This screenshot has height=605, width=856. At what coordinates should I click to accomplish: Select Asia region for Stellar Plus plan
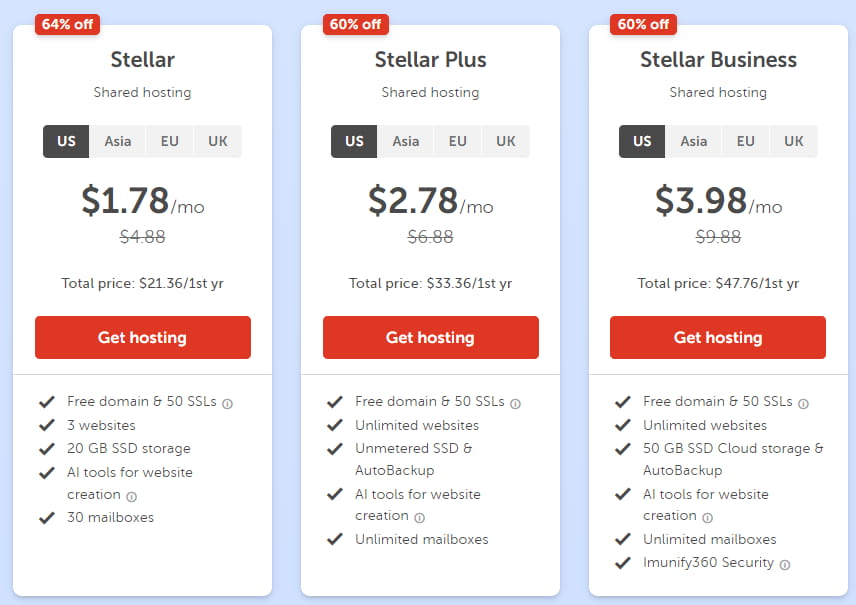pos(406,141)
